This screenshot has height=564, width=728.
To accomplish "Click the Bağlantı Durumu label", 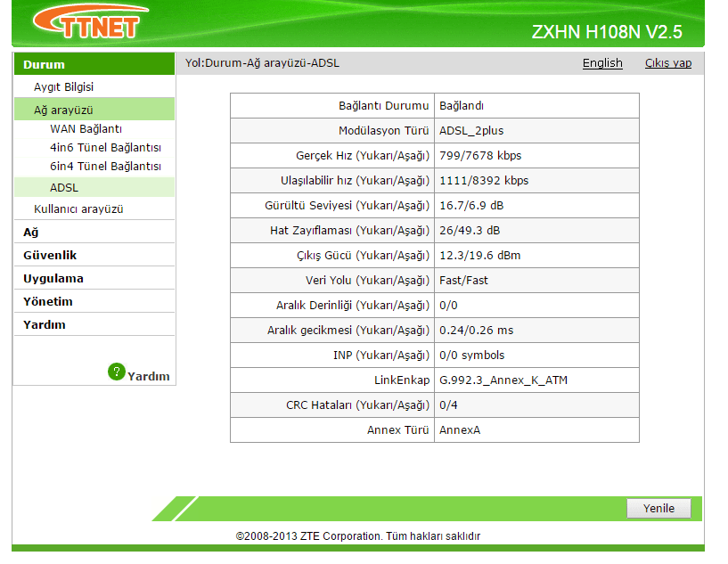I will 383,106.
